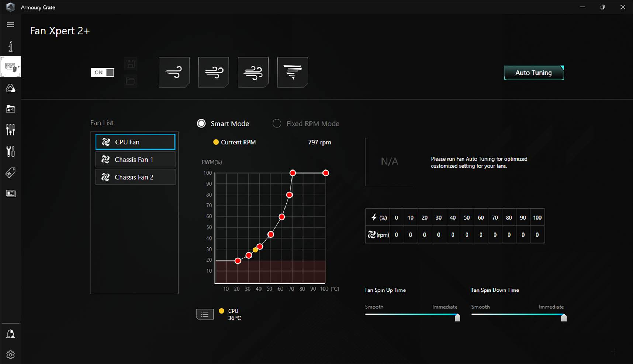Toggle the Fan Xpert ON switch

(x=103, y=73)
